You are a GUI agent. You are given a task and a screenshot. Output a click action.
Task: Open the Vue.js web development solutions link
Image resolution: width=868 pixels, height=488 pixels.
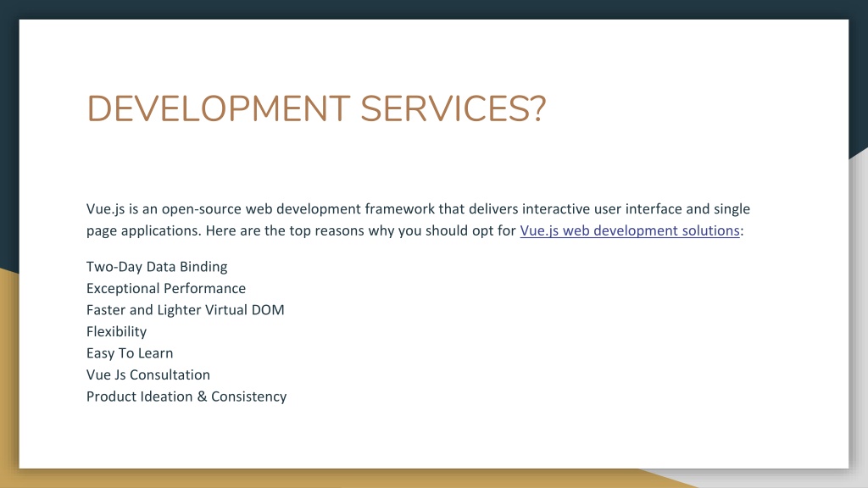click(630, 230)
